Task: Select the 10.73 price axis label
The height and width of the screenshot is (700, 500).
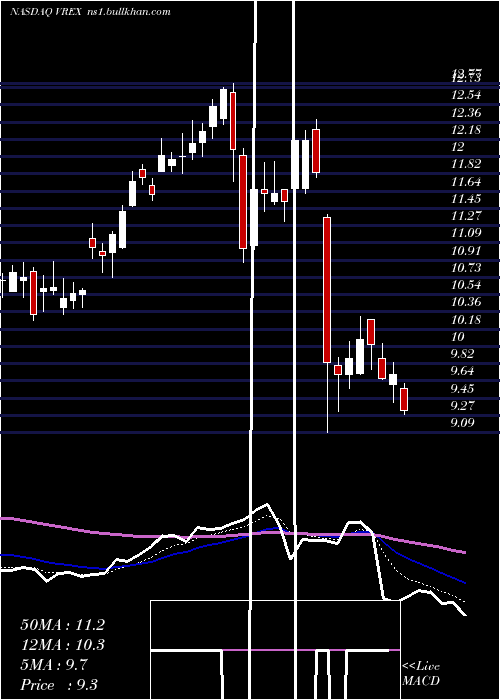Action: tap(466, 267)
